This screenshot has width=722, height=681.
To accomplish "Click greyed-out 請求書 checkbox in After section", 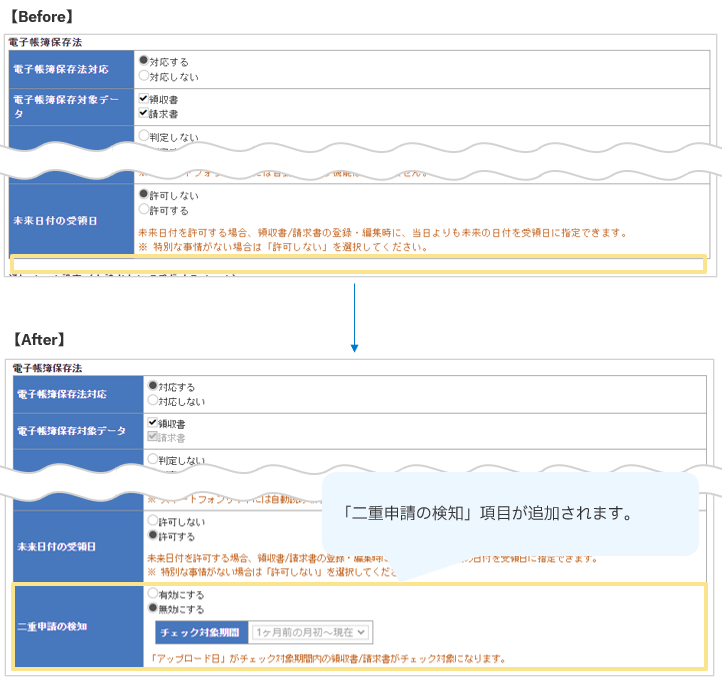I will coord(153,437).
